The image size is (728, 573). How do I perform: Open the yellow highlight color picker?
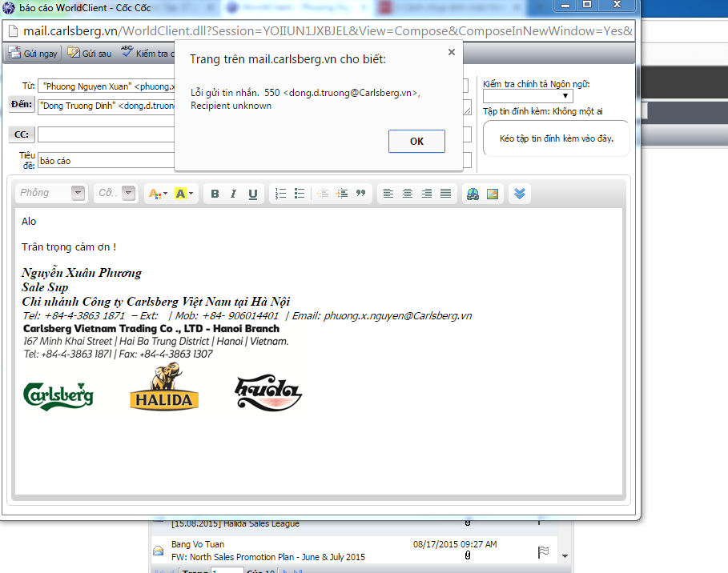(x=184, y=194)
